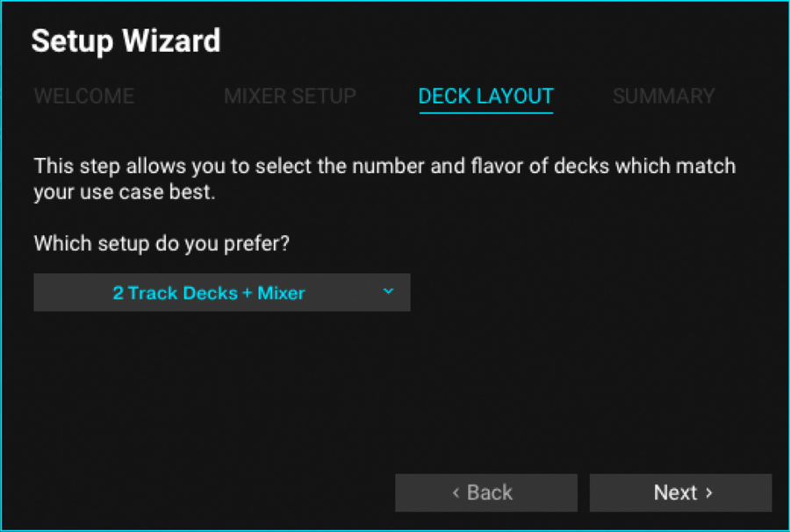
Task: Expand the '2 Track Decks + Mixer' selector
Action: click(x=221, y=292)
